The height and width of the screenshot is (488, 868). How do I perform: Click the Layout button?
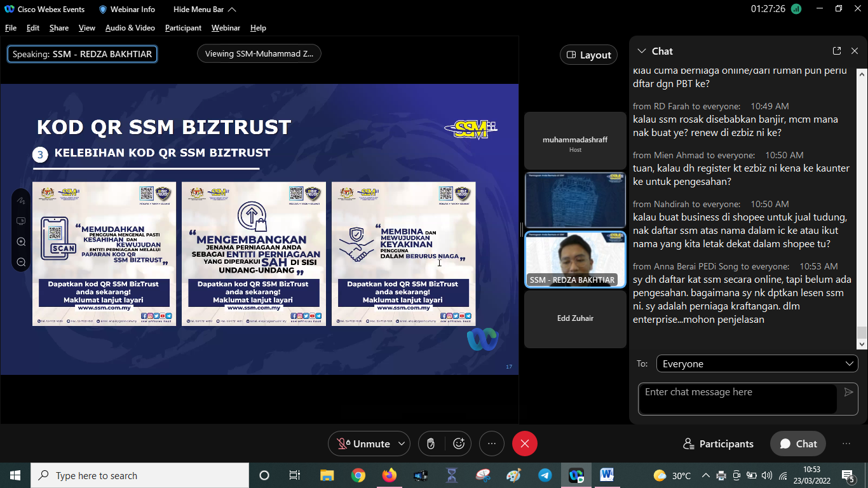588,55
